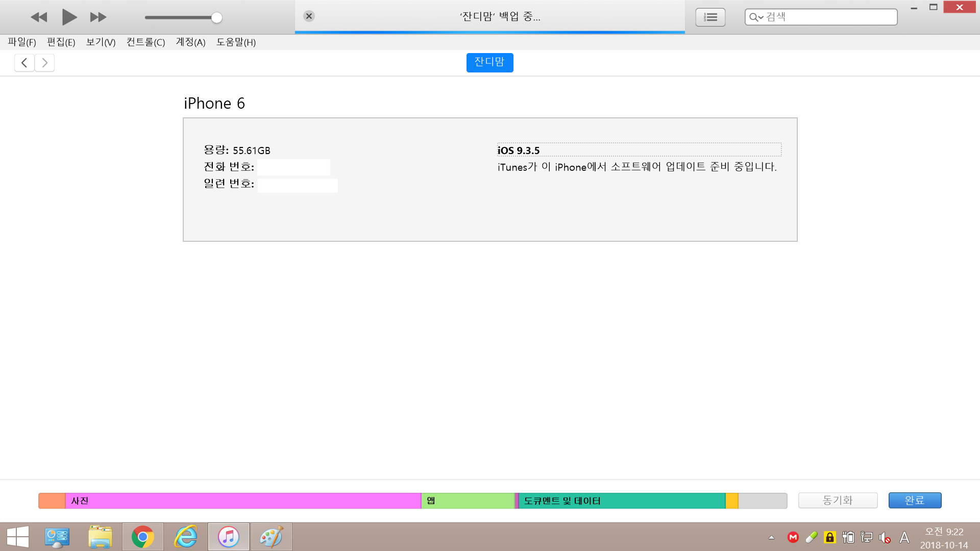
Task: Adjust the volume slider knob
Action: click(217, 18)
